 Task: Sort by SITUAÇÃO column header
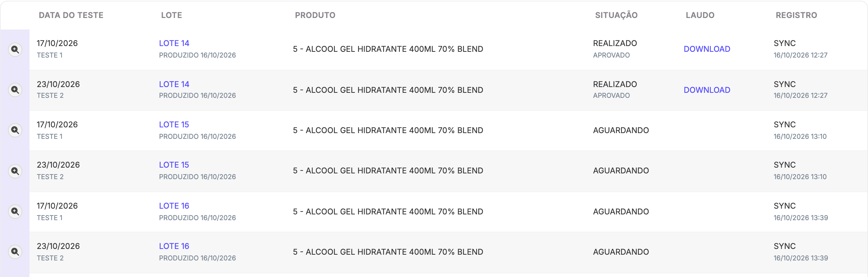[x=616, y=15]
